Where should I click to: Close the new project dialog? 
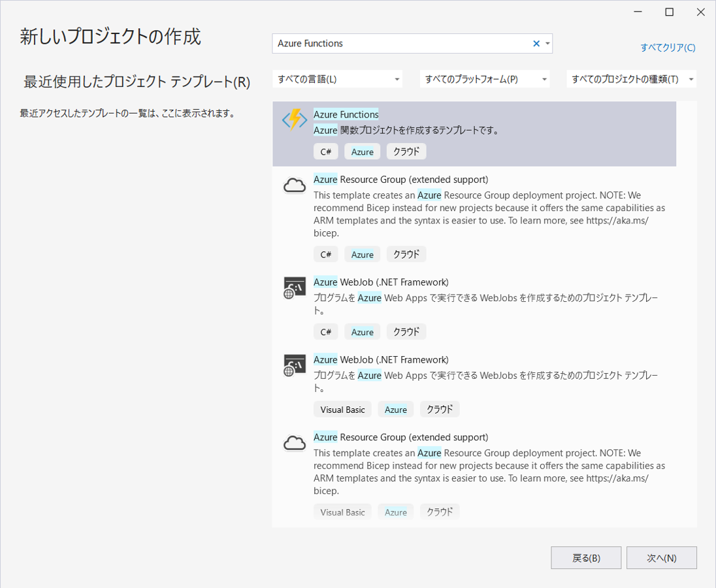click(x=700, y=12)
